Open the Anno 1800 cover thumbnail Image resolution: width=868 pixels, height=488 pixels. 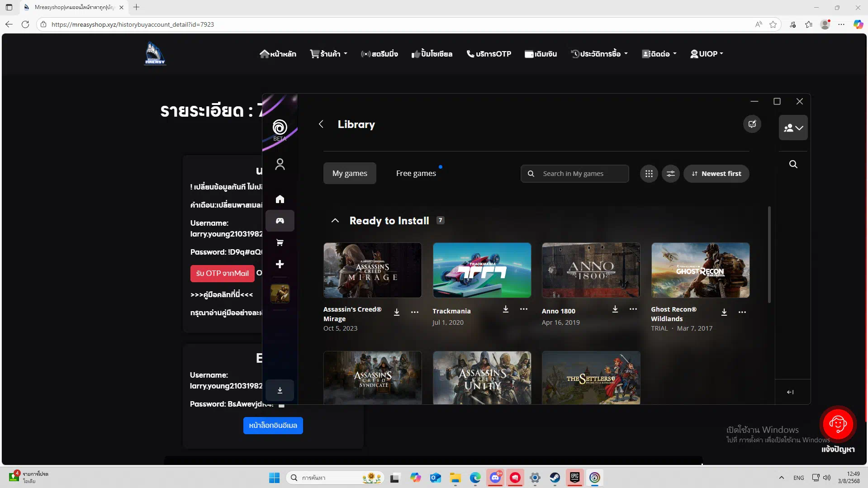(x=591, y=270)
